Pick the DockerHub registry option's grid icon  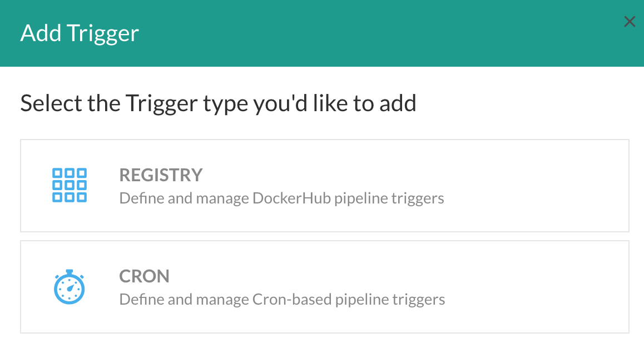70,185
